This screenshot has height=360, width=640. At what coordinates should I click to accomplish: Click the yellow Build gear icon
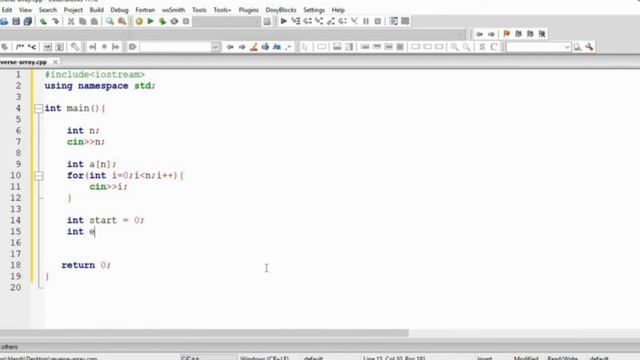[139, 21]
